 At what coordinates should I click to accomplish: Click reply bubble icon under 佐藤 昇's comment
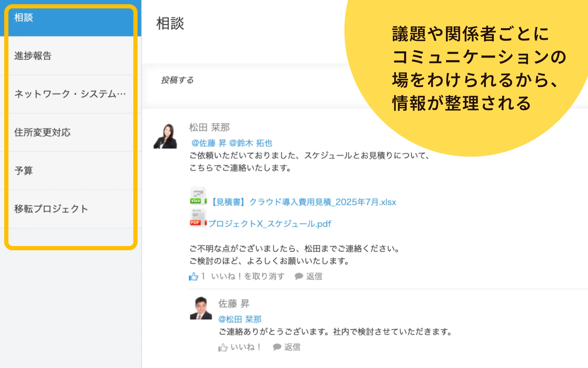(277, 347)
